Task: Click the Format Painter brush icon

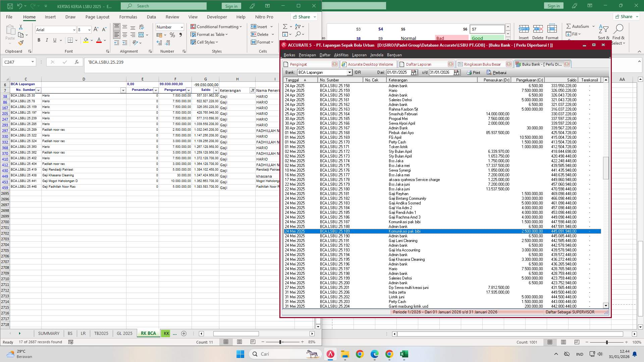Action: coord(21,43)
